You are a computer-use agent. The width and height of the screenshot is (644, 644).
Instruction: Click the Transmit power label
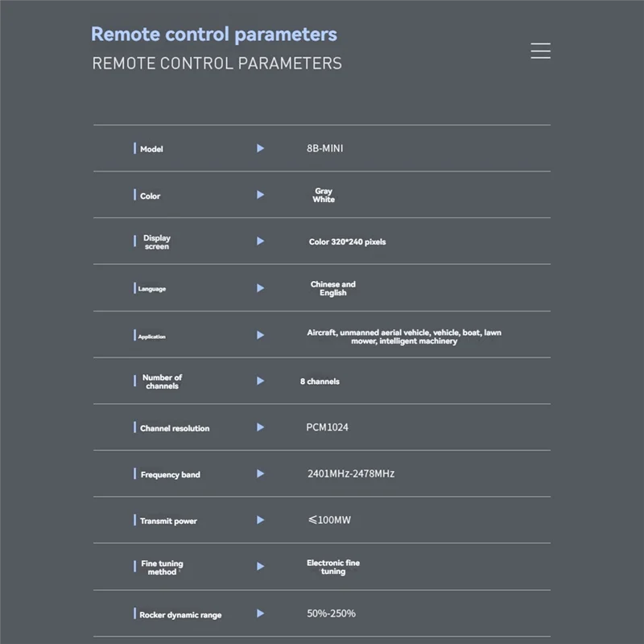[x=168, y=521]
